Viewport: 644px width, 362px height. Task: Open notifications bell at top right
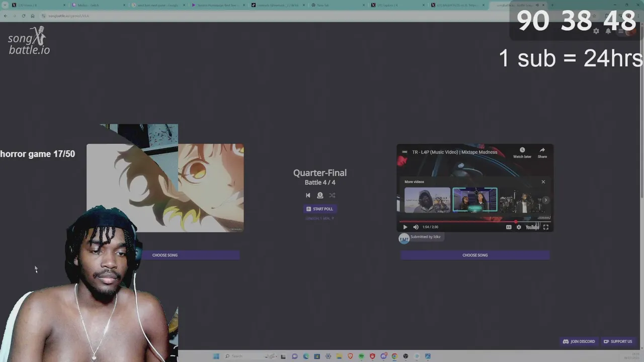(608, 31)
